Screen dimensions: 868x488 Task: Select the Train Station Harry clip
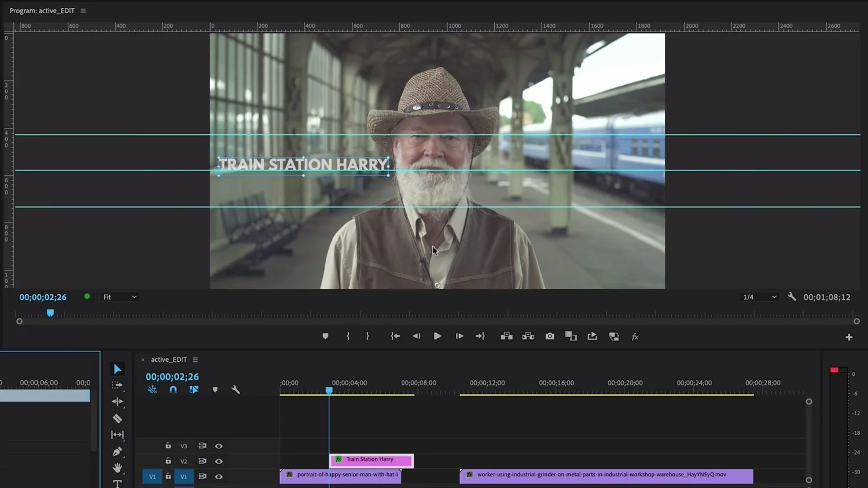tap(372, 460)
